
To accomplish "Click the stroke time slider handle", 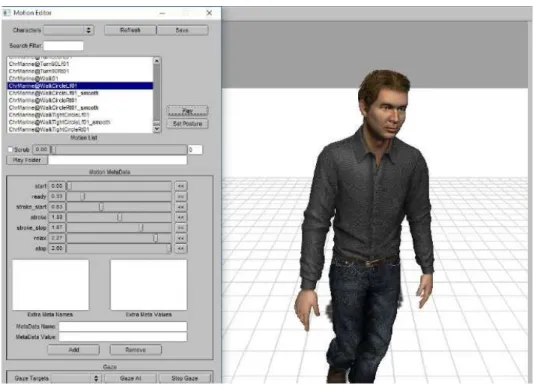I will coord(120,217).
